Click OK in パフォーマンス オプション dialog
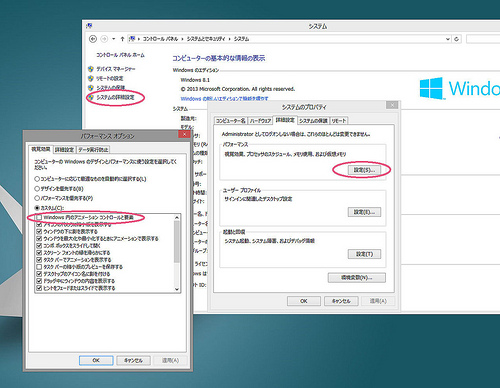Screen dimensions: 500x388 [96, 360]
